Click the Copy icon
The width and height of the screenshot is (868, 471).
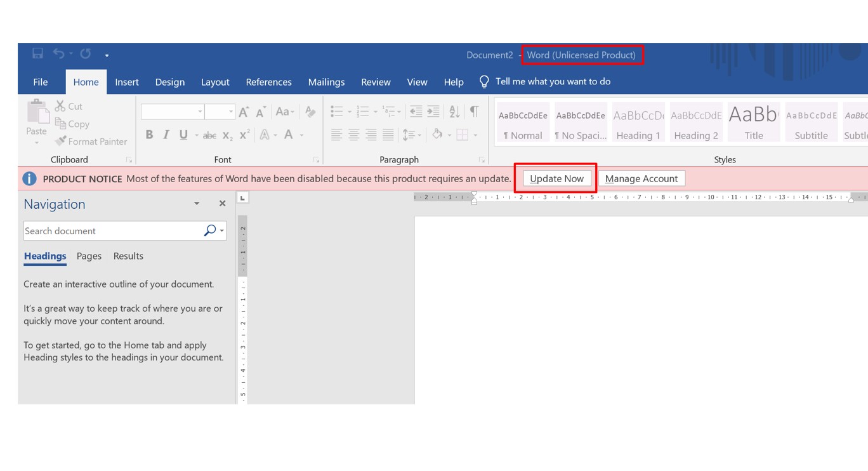click(60, 124)
